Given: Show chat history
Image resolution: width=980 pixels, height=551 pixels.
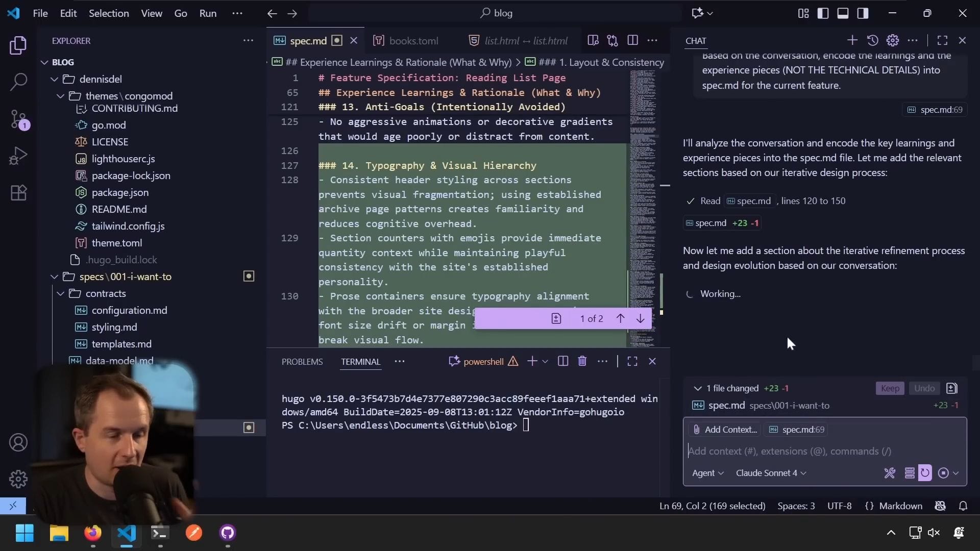Looking at the screenshot, I should point(872,40).
